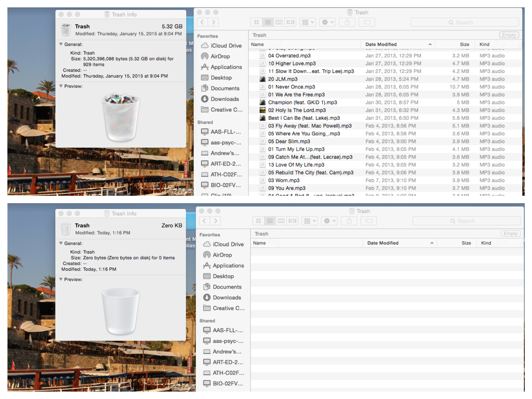Click Edit Tags icon in the empty Trash window
Viewport: 532px width, 399px height.
click(369, 221)
